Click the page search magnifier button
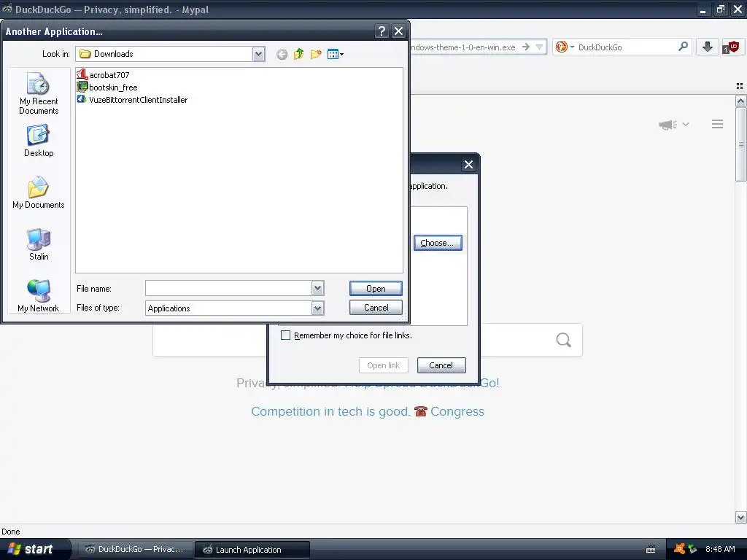 point(564,340)
